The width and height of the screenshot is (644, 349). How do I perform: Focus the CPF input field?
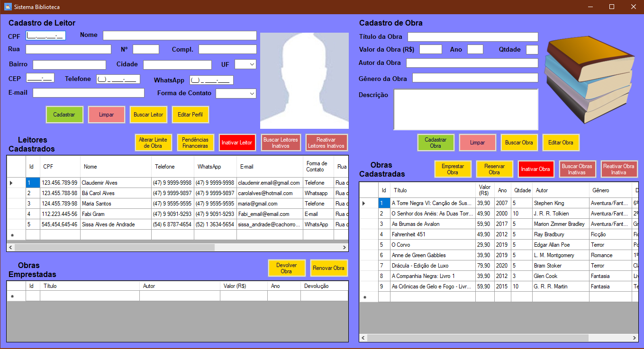tap(45, 35)
